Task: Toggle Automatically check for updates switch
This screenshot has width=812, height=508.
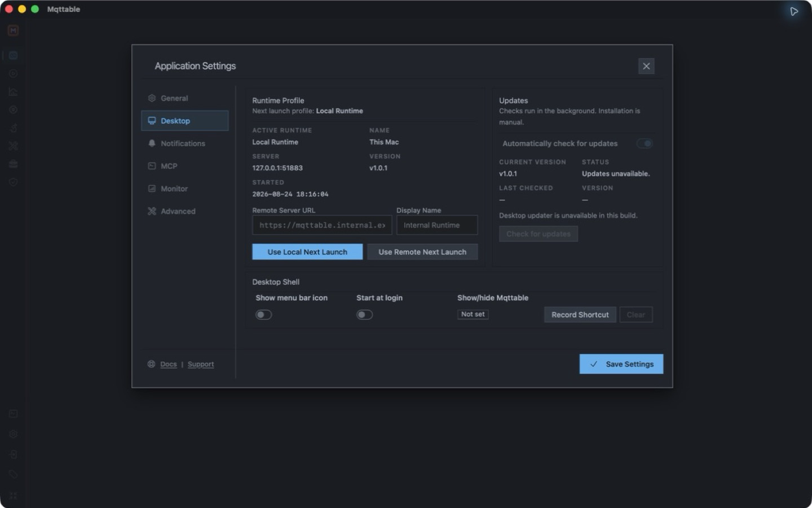Action: [645, 143]
